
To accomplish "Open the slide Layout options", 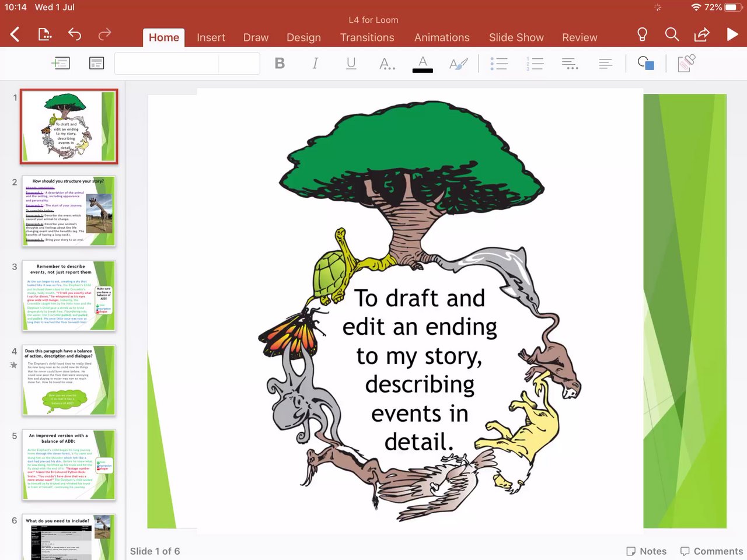I will point(96,63).
